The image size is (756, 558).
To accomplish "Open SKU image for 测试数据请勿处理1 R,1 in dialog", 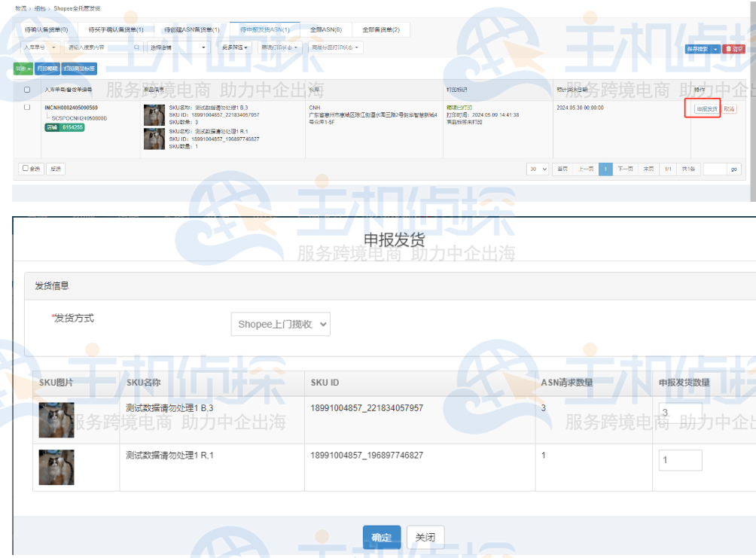I will 56,468.
